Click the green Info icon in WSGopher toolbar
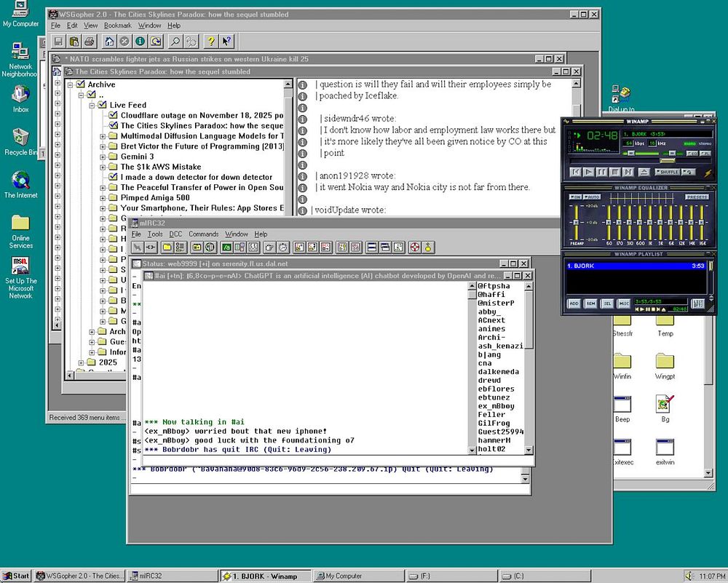 pos(140,41)
